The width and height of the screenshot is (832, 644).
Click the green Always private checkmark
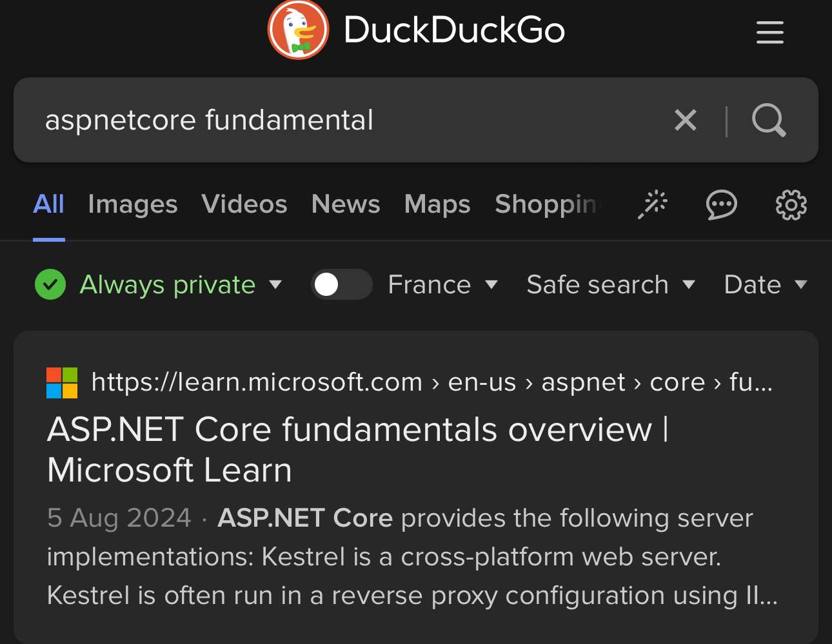tap(50, 284)
